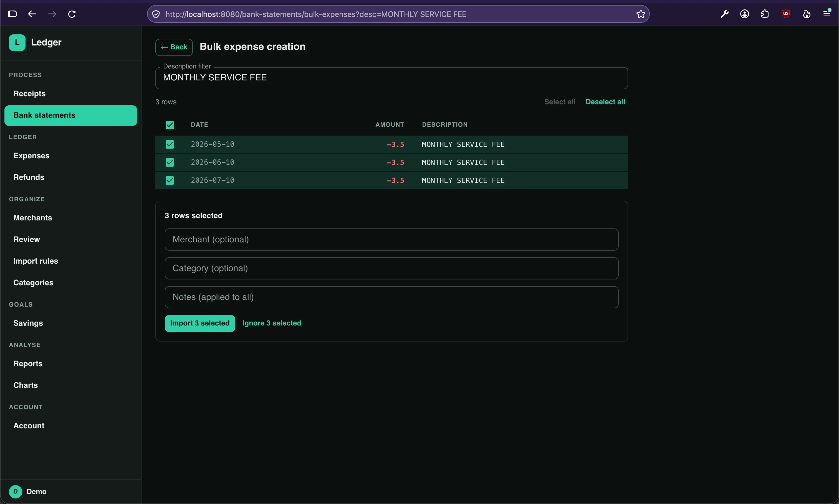Navigate to Reports in the sidebar
The height and width of the screenshot is (504, 839).
pyautogui.click(x=71, y=364)
